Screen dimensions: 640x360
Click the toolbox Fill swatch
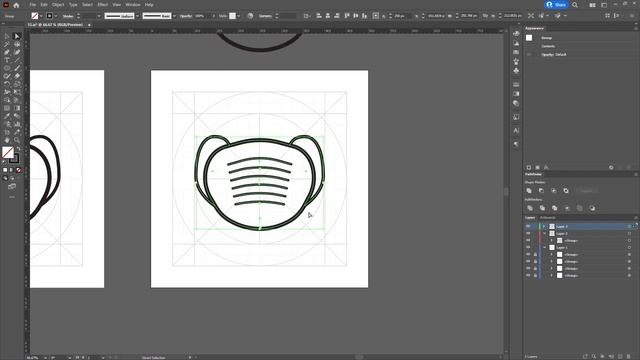pos(8,152)
